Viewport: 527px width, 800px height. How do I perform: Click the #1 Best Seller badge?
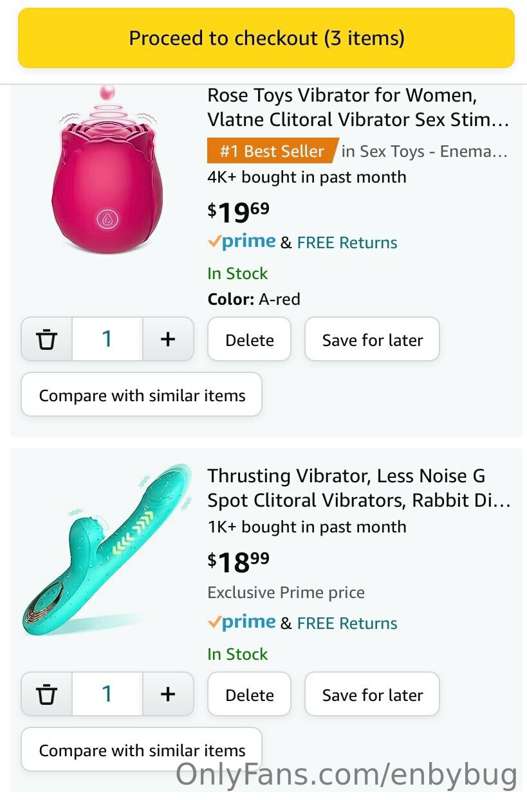coord(272,151)
